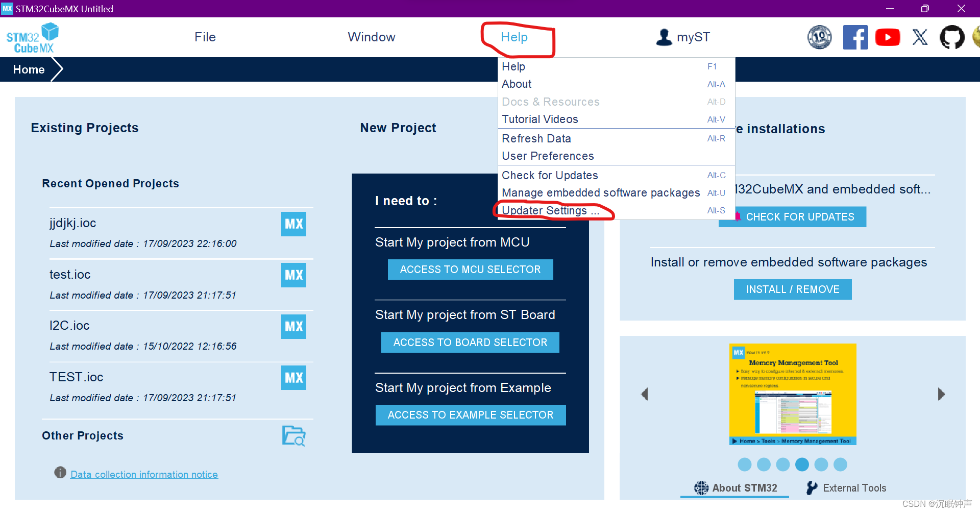This screenshot has height=513, width=980.
Task: Click the info icon beside data collection notice
Action: point(60,473)
